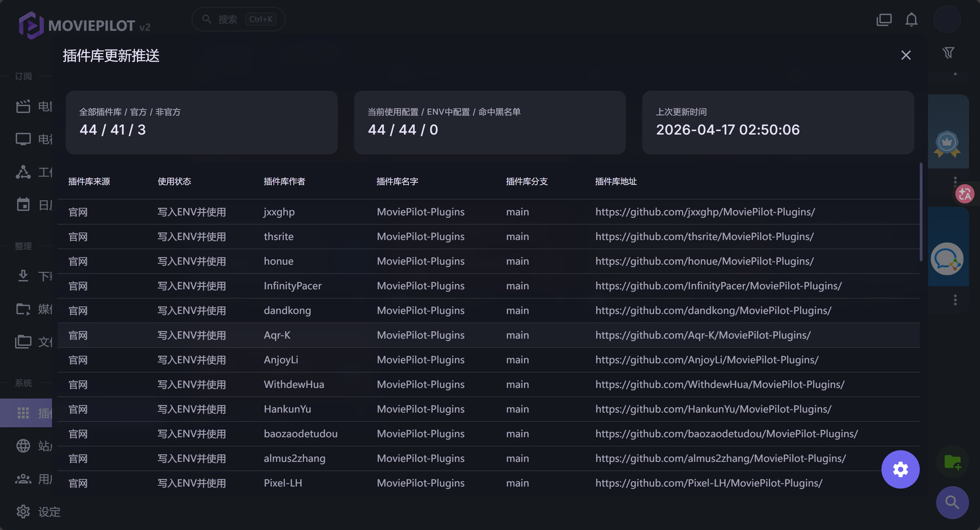The width and height of the screenshot is (980, 530).
Task: Open the media organize folder icon
Action: pyautogui.click(x=23, y=309)
